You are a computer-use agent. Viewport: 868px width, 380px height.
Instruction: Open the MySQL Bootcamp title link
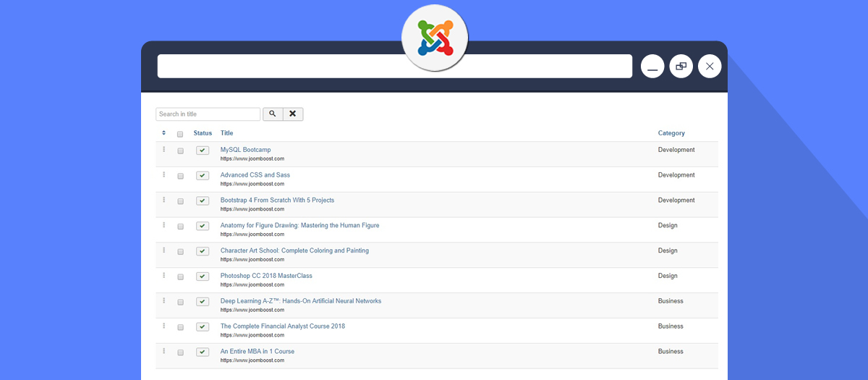click(245, 150)
